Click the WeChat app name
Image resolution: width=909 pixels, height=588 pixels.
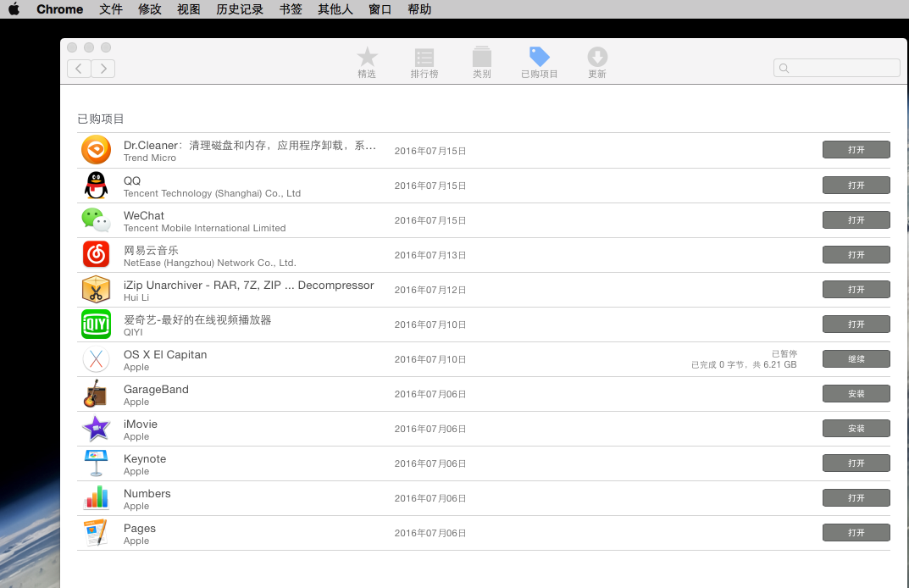[144, 215]
